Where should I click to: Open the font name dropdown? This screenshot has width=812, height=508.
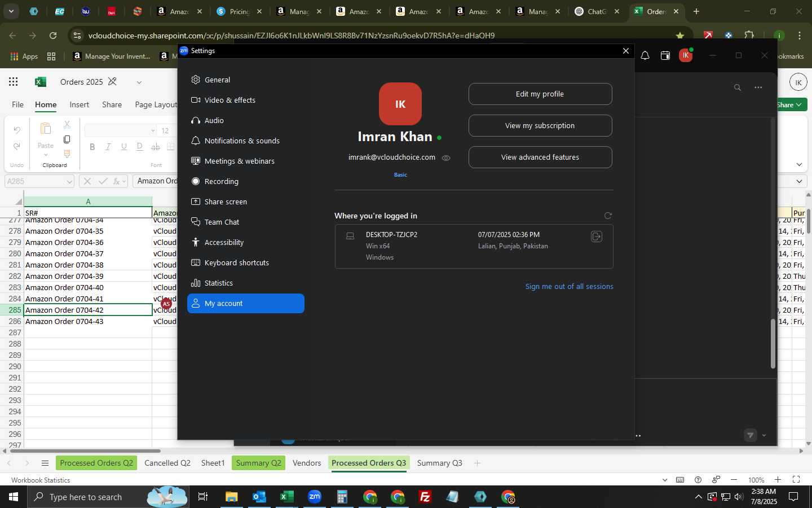click(153, 131)
